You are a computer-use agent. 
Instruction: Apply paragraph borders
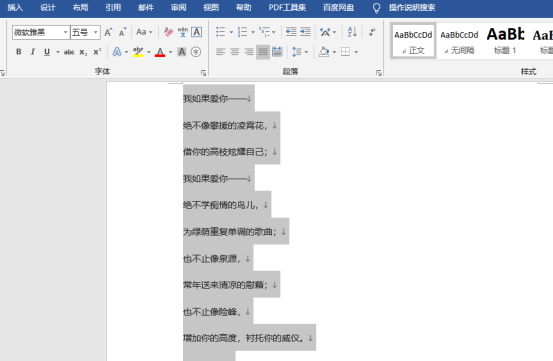click(x=346, y=52)
